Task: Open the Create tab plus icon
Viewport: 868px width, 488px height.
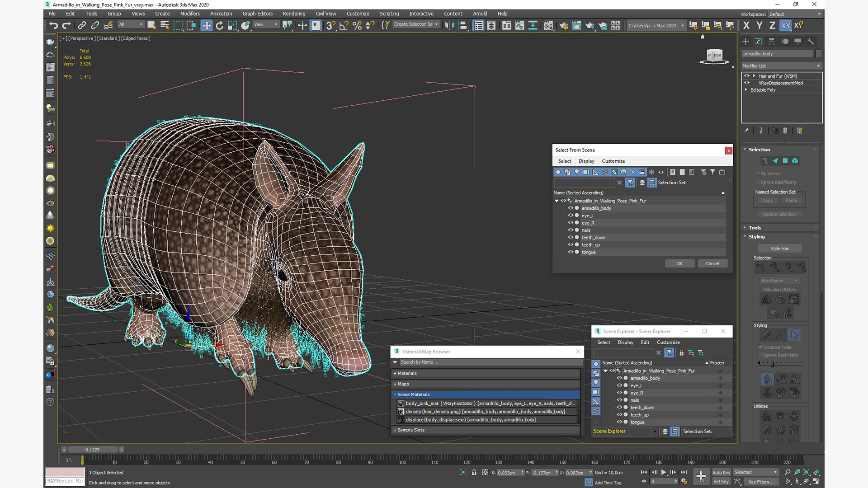Action: 745,41
